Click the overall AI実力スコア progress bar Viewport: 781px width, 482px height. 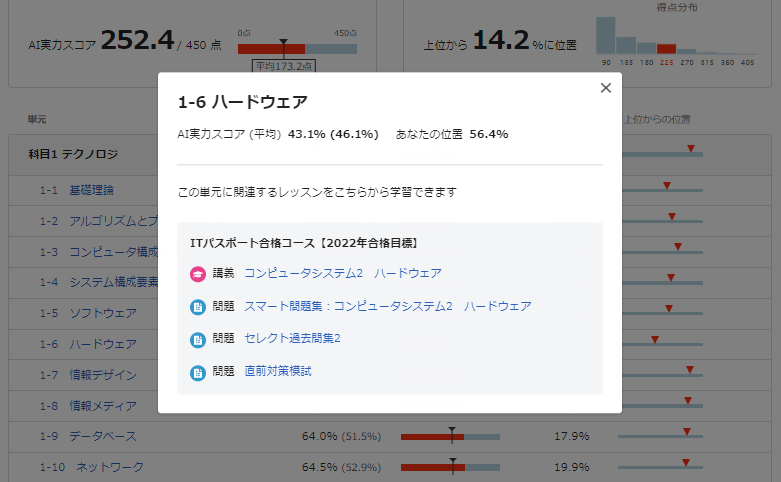click(x=297, y=49)
